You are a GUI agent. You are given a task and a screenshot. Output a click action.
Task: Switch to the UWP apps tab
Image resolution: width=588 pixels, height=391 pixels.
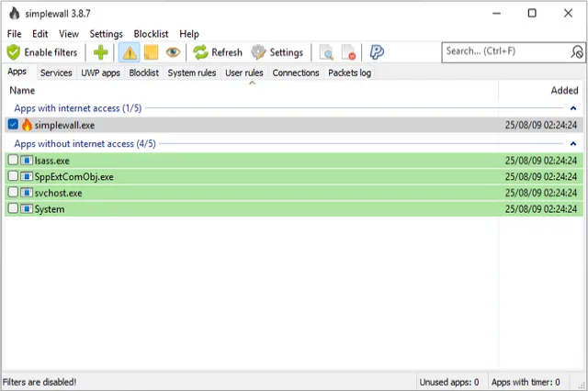click(x=100, y=73)
